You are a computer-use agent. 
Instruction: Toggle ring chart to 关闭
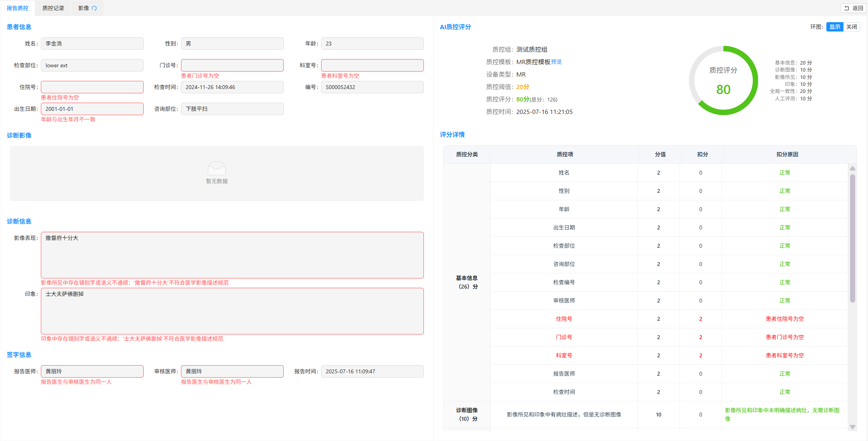coord(851,27)
